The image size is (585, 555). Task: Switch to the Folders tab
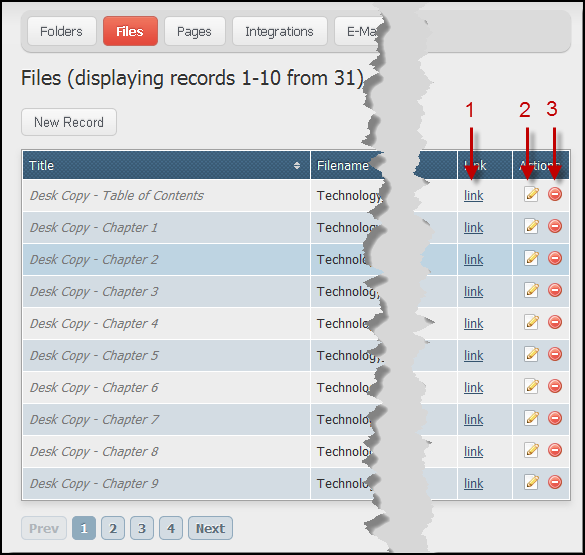62,31
